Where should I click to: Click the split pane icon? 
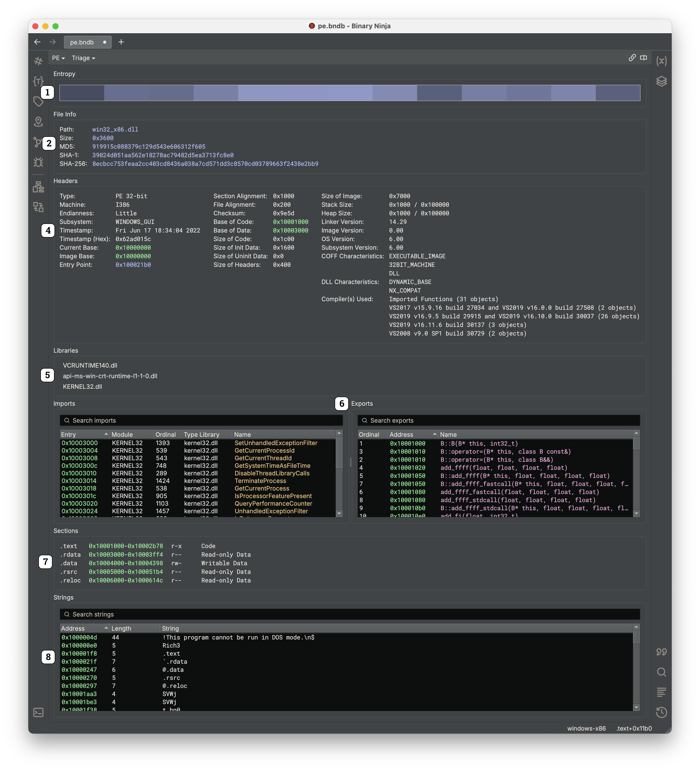tap(643, 57)
